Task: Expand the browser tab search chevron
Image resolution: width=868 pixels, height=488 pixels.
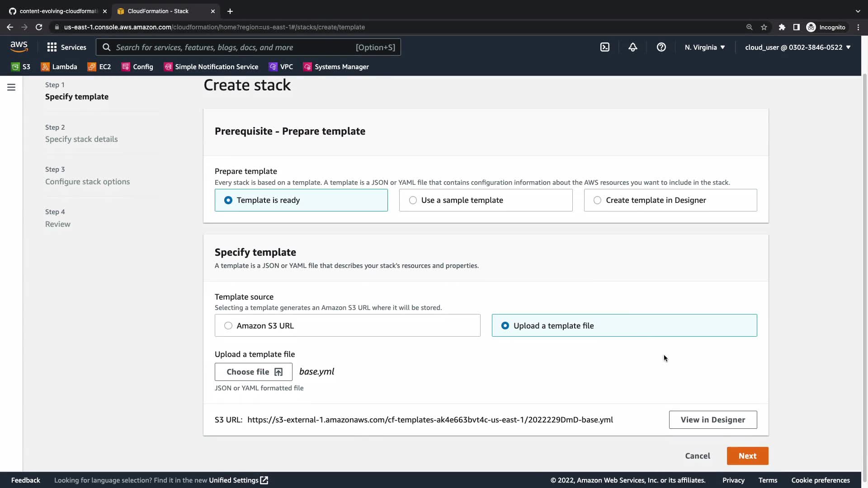Action: [x=858, y=11]
